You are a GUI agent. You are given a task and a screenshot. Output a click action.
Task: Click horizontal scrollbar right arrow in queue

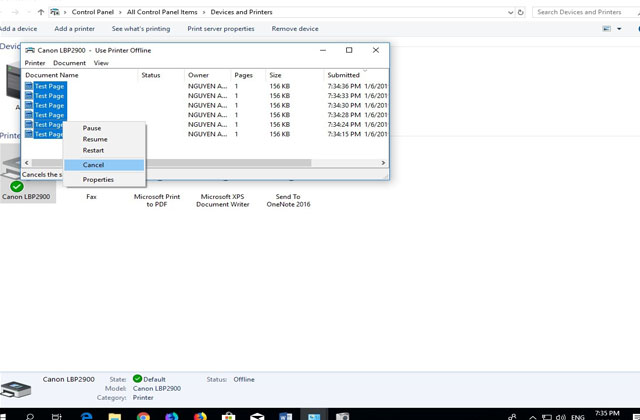[383, 163]
